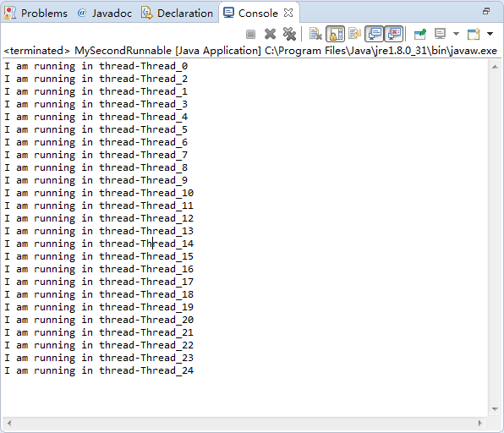Click the output line ending Thread_24
504x433 pixels.
[x=99, y=371]
